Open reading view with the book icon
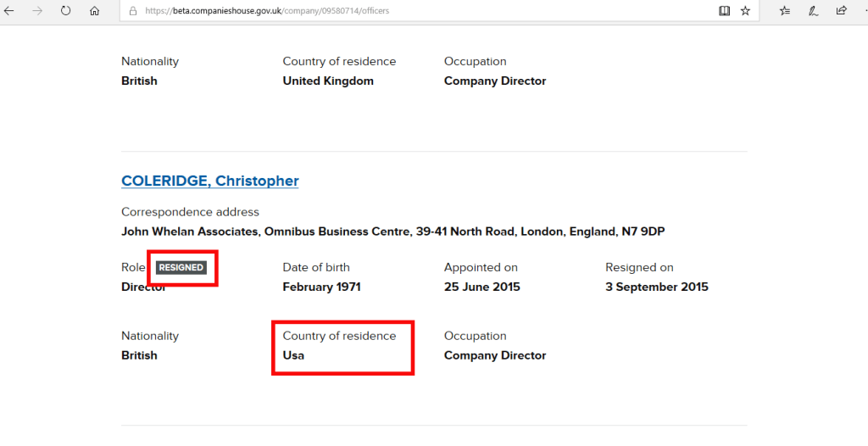 (724, 11)
